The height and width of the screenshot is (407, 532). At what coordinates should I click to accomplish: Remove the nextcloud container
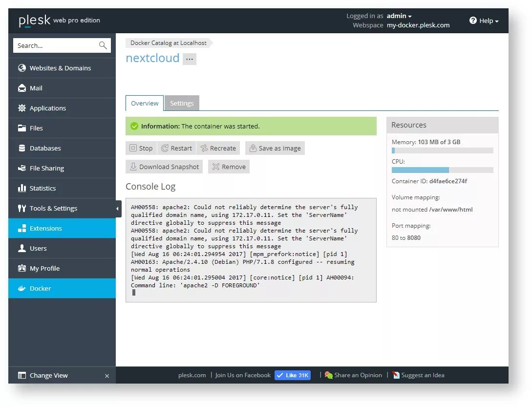[229, 167]
